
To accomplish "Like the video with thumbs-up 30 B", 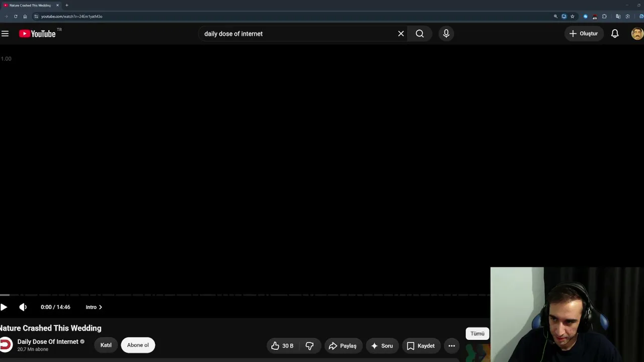I will pos(282,346).
